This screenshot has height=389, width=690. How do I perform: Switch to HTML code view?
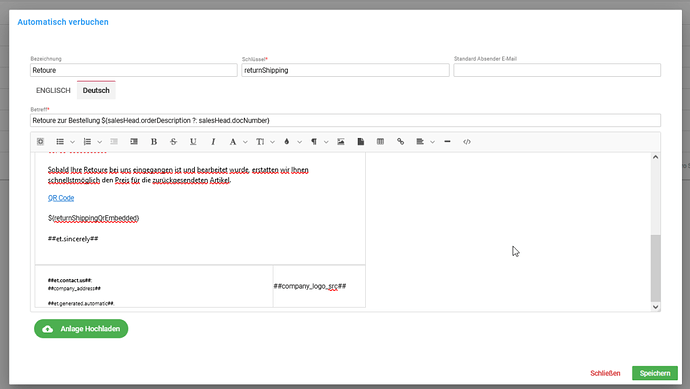point(467,142)
